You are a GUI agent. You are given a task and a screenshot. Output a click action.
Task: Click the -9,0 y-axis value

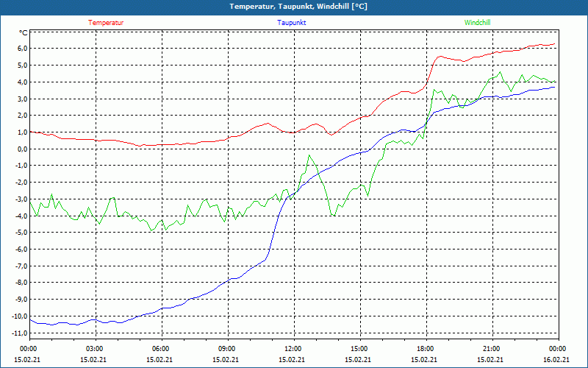point(21,300)
